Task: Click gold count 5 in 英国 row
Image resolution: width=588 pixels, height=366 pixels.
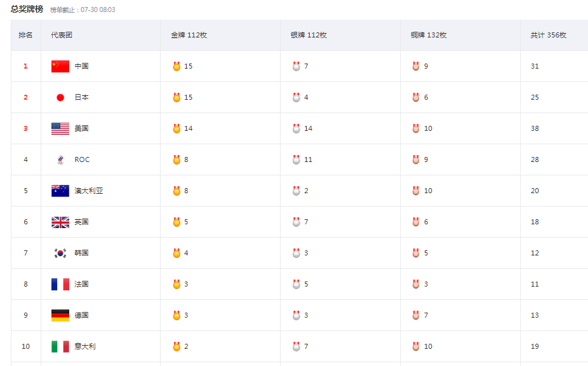Action: pyautogui.click(x=186, y=222)
